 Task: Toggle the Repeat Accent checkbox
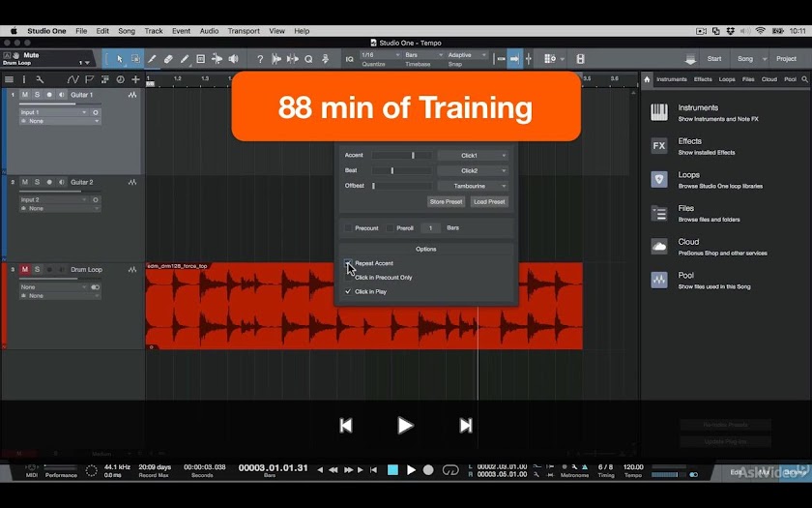pos(348,263)
